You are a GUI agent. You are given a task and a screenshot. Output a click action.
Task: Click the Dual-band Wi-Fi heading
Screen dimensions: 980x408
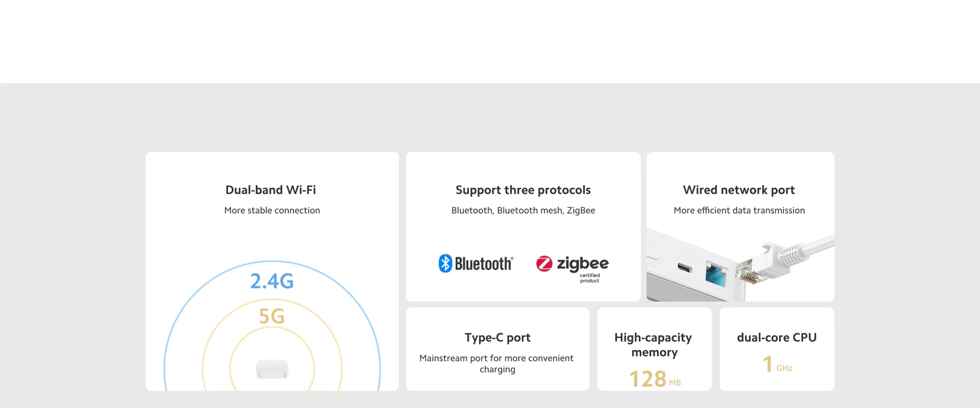pos(271,190)
